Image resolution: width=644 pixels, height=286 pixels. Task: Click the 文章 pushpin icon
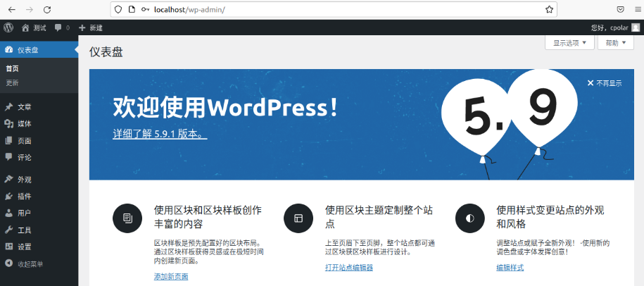(x=8, y=107)
